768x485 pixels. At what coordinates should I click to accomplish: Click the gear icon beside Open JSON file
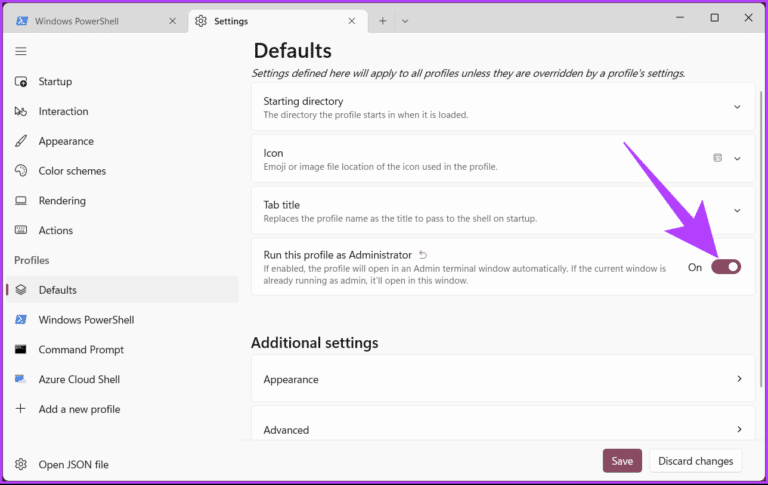click(x=21, y=464)
